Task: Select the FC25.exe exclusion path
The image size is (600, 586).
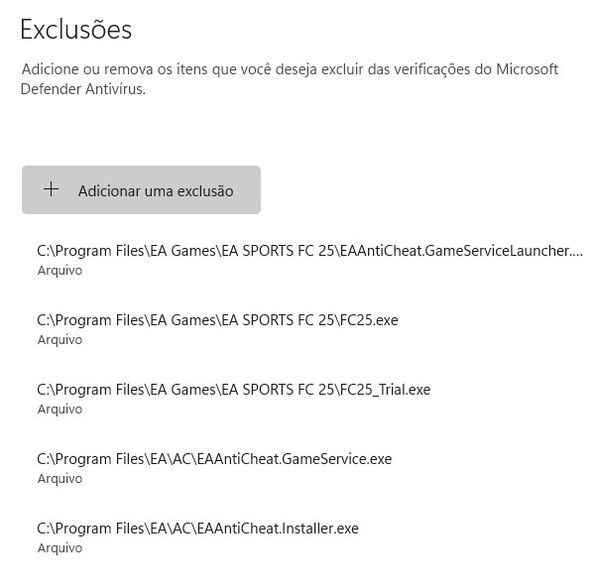Action: click(x=217, y=320)
